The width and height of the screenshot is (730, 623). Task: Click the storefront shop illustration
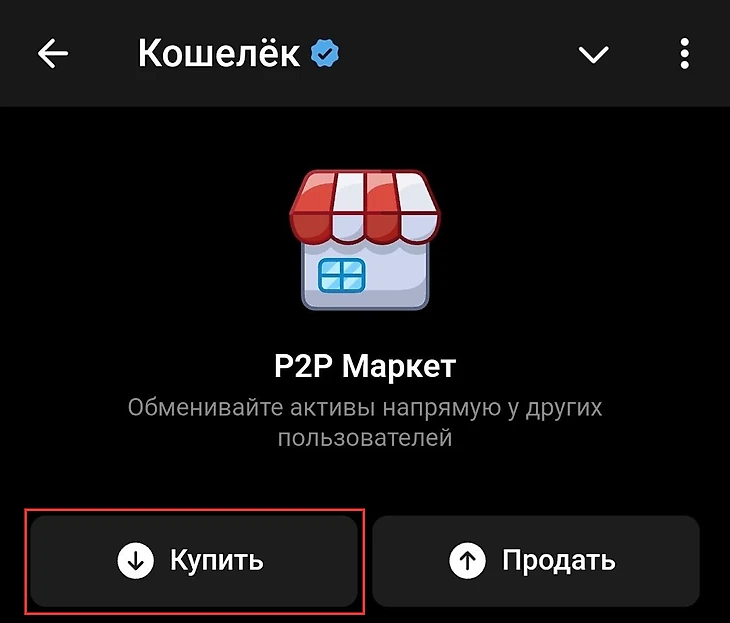[x=365, y=240]
